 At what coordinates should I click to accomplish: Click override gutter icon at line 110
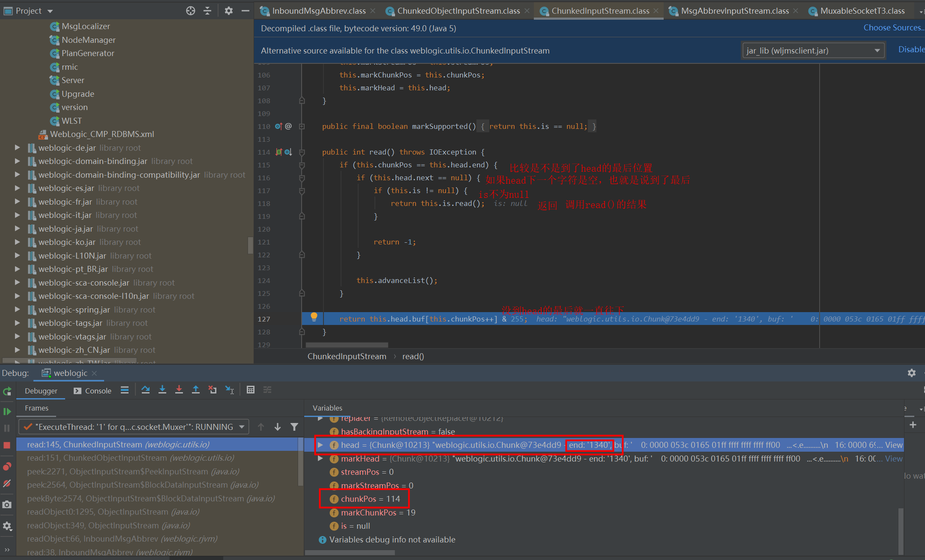click(x=278, y=126)
